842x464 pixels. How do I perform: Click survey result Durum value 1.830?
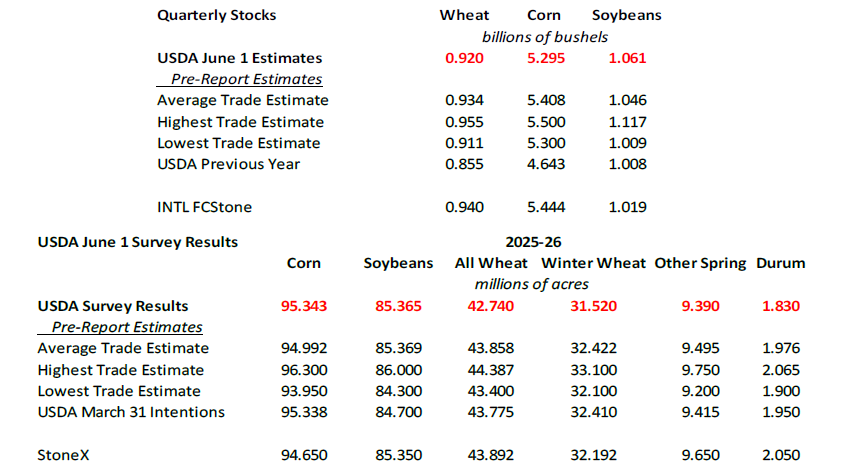tap(781, 306)
